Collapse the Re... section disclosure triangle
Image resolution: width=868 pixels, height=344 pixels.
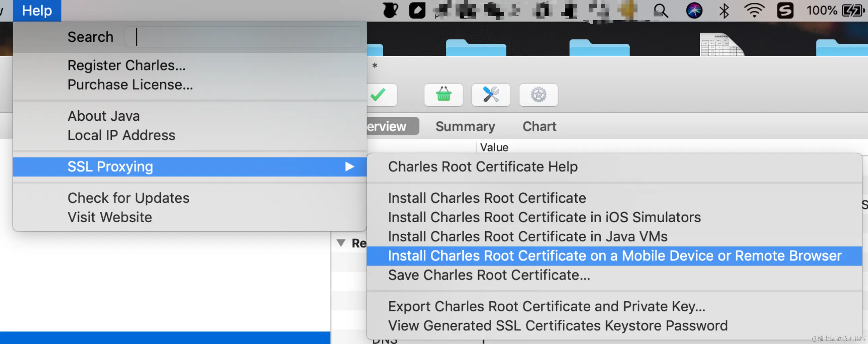(x=341, y=243)
